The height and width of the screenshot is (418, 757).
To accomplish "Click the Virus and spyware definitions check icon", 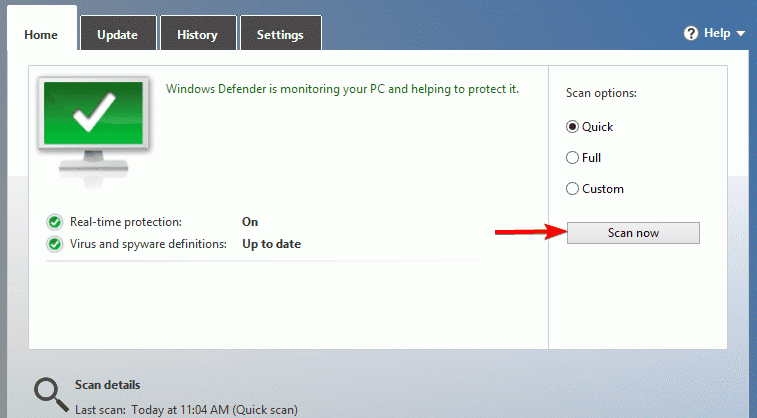I will point(54,244).
